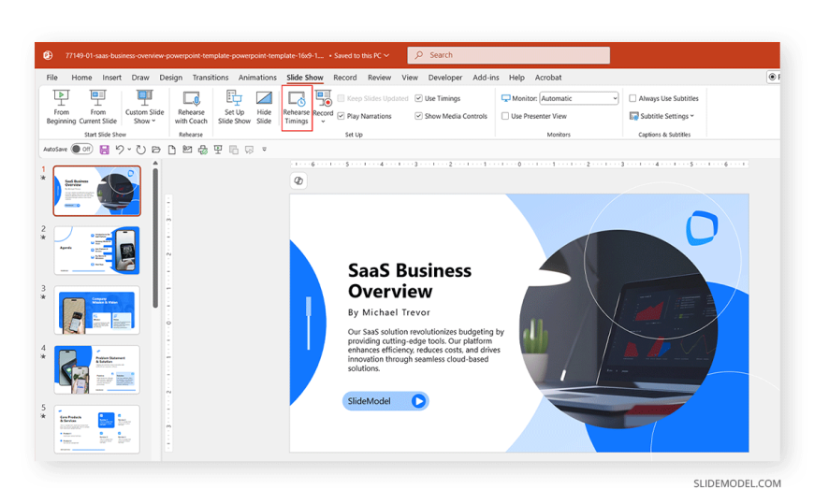The height and width of the screenshot is (504, 814).
Task: Expand Subtitle Settings dropdown
Action: point(692,116)
